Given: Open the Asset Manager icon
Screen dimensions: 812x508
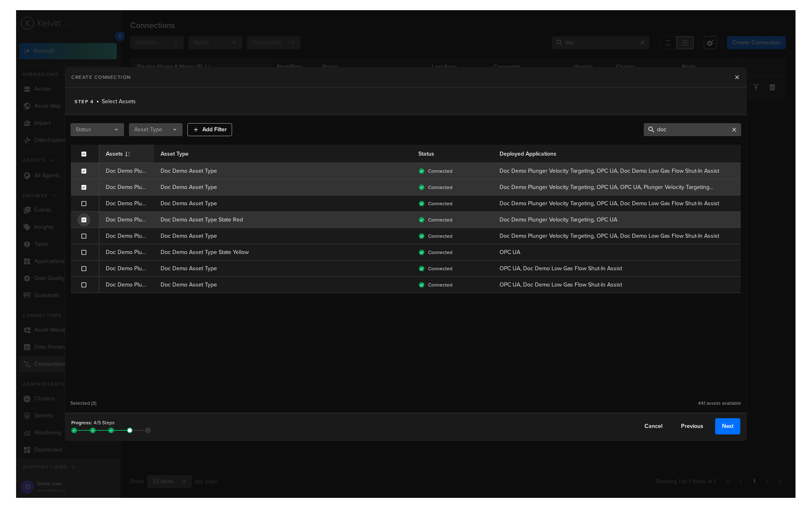Looking at the screenshot, I should (x=27, y=330).
